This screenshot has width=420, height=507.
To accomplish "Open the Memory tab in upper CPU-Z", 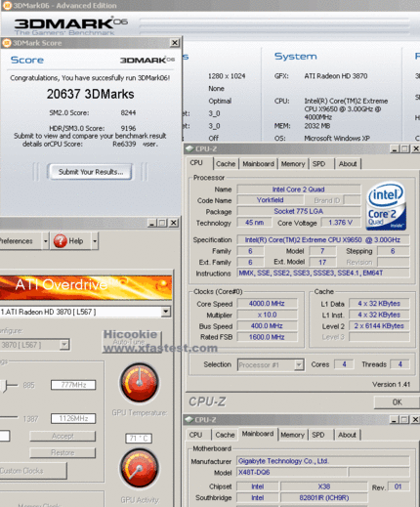I will tap(293, 164).
